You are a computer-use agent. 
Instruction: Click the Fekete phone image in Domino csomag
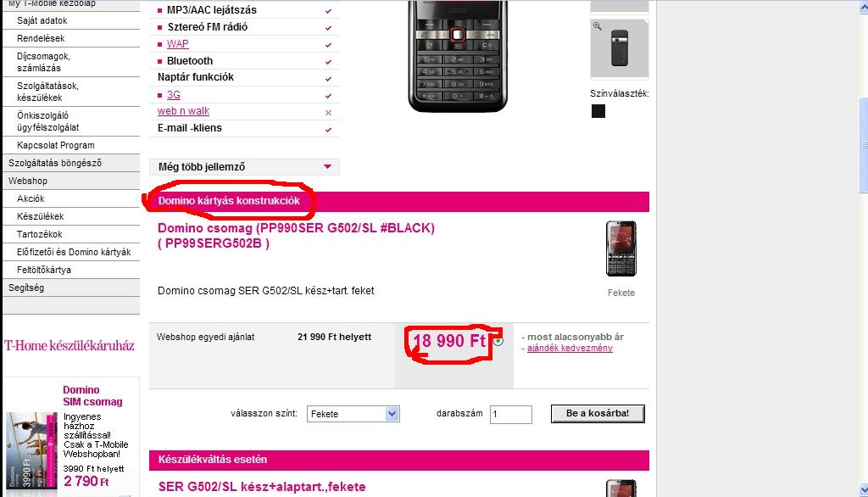click(621, 248)
